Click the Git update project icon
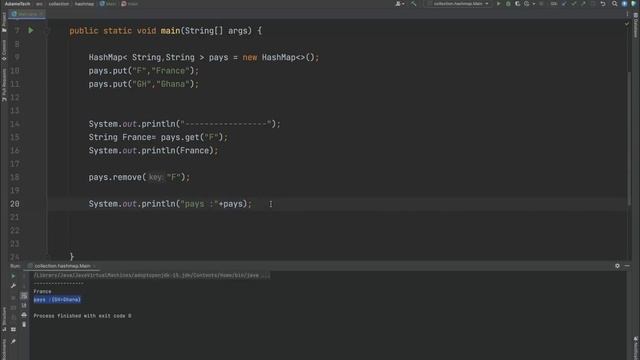This screenshot has width=640, height=360. pyautogui.click(x=564, y=4)
